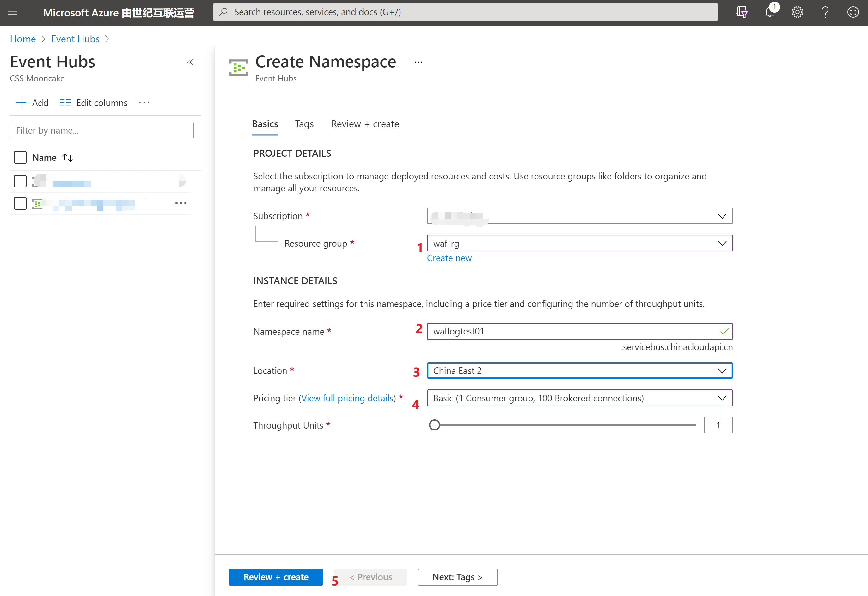The height and width of the screenshot is (596, 868).
Task: Click the Previous button
Action: tap(370, 577)
